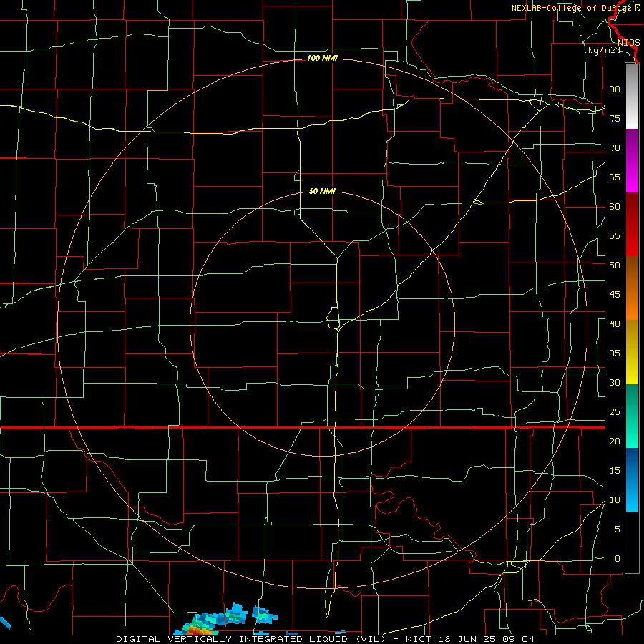The image size is (644, 644).
Task: Select the 65 value on the scale
Action: click(615, 177)
